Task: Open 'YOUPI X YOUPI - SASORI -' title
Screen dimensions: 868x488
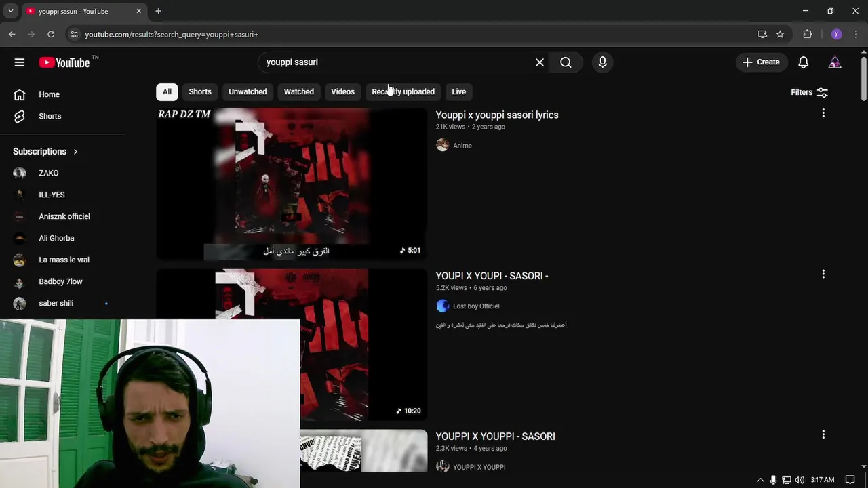Action: (x=492, y=276)
